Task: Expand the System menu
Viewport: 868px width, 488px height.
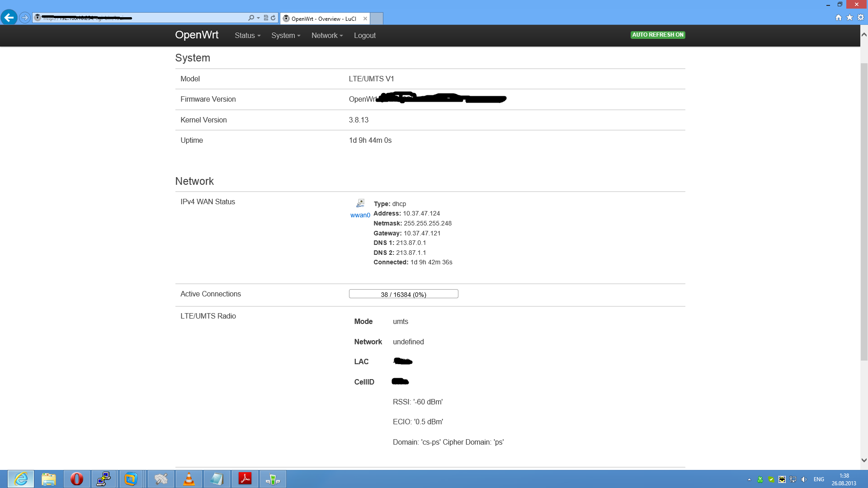Action: click(x=286, y=36)
